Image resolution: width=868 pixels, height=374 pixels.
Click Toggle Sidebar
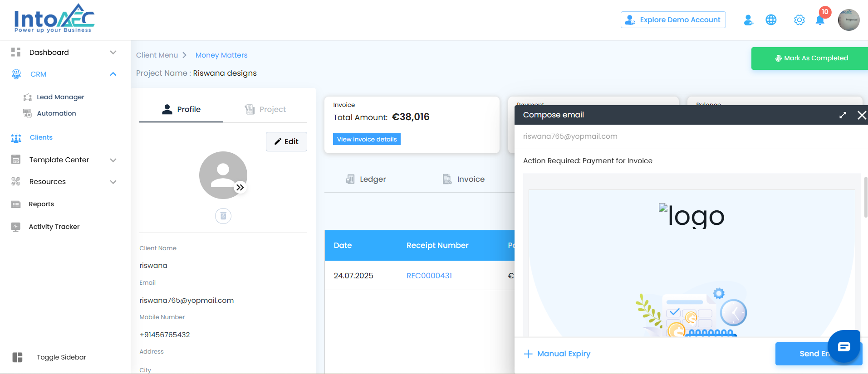click(61, 357)
